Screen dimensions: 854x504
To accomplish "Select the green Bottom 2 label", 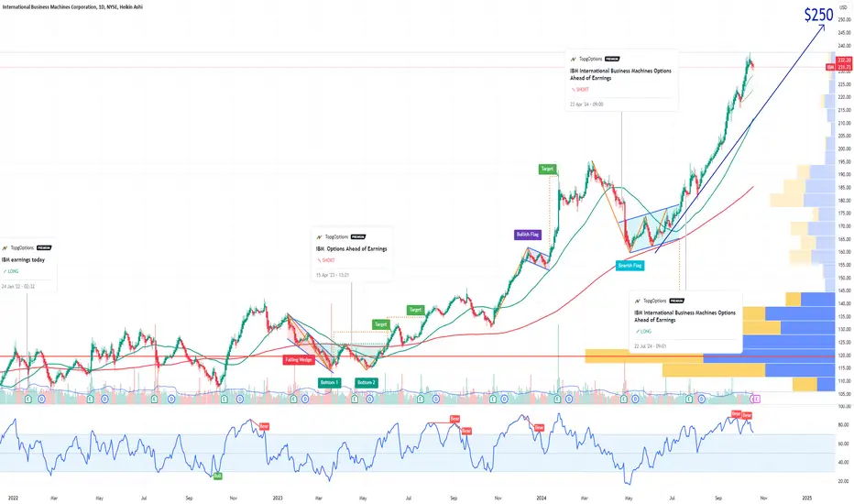I will (367, 382).
